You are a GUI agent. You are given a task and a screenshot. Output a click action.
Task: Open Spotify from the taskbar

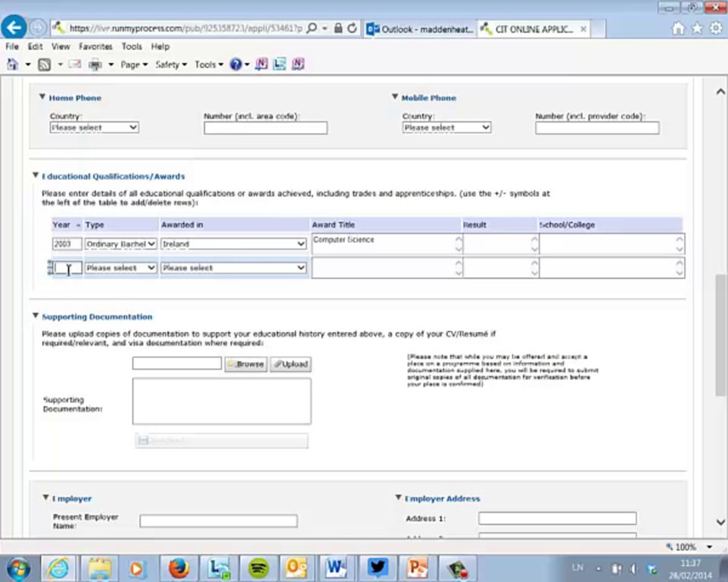[259, 568]
